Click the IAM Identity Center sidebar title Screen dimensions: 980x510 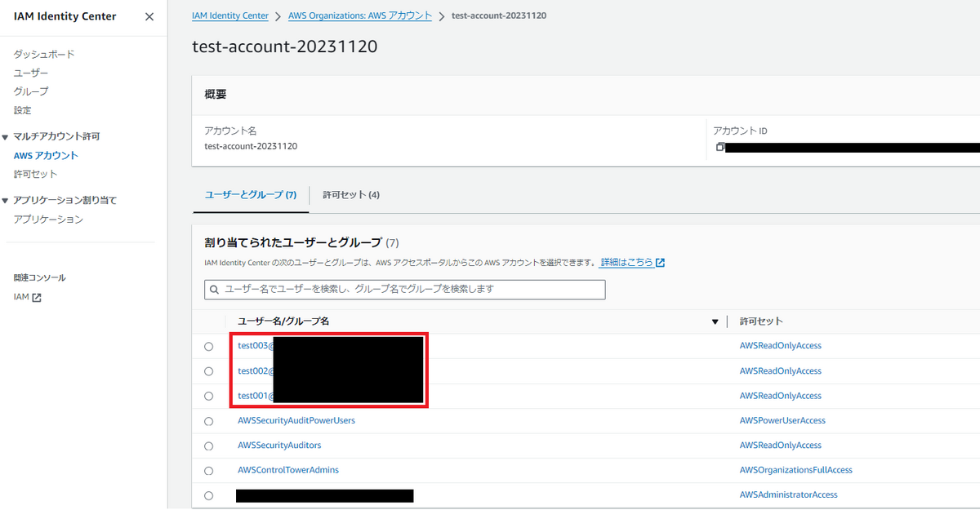tap(65, 16)
